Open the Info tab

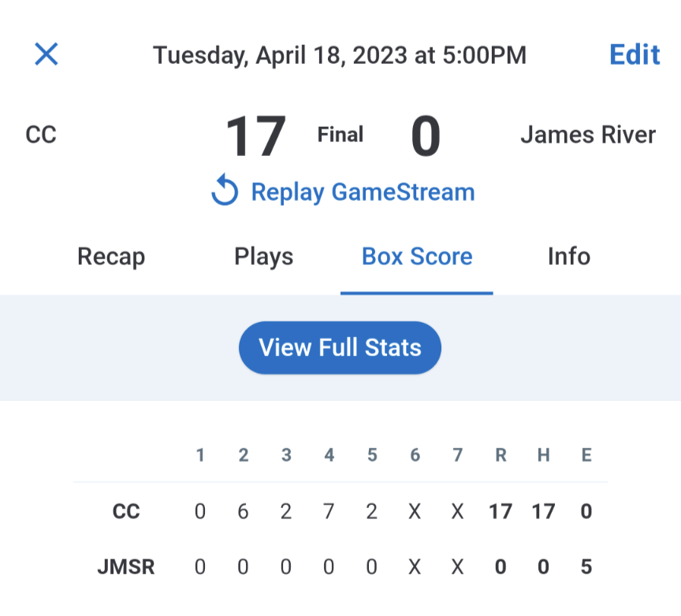568,257
